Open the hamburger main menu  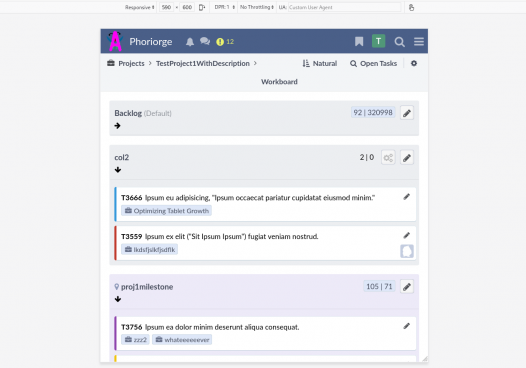click(419, 42)
